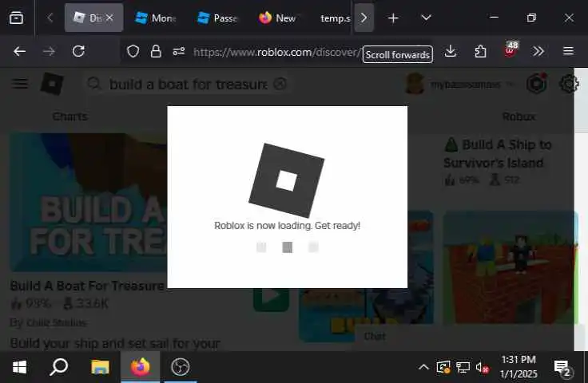588x383 pixels.
Task: Open the Robux navigation link
Action: click(x=519, y=116)
